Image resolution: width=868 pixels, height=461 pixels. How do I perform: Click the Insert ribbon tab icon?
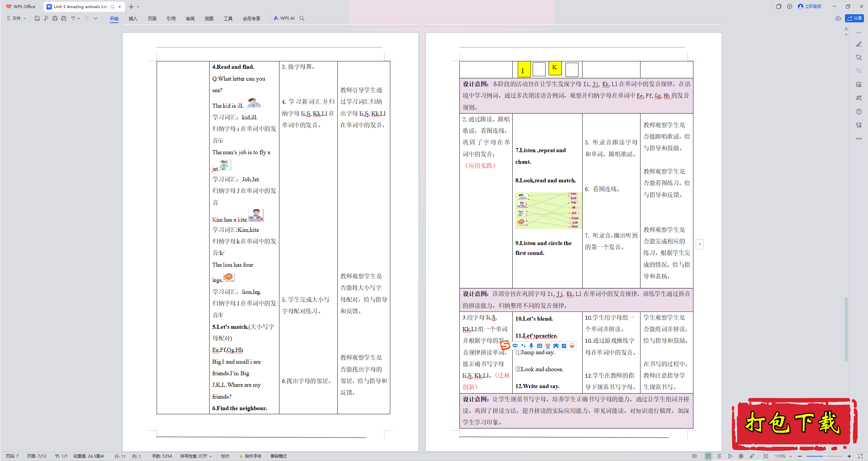coord(132,18)
